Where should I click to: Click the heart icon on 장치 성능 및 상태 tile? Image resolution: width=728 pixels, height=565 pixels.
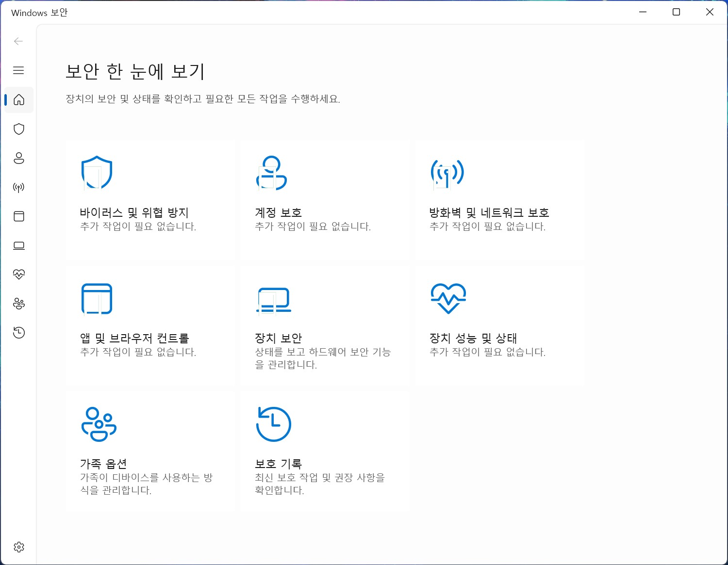click(x=448, y=297)
